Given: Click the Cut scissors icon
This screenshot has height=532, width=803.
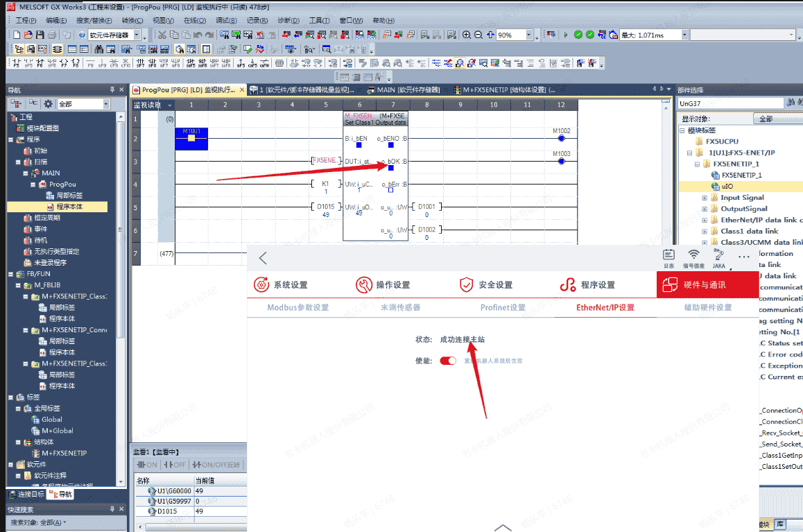Looking at the screenshot, I should 162,35.
